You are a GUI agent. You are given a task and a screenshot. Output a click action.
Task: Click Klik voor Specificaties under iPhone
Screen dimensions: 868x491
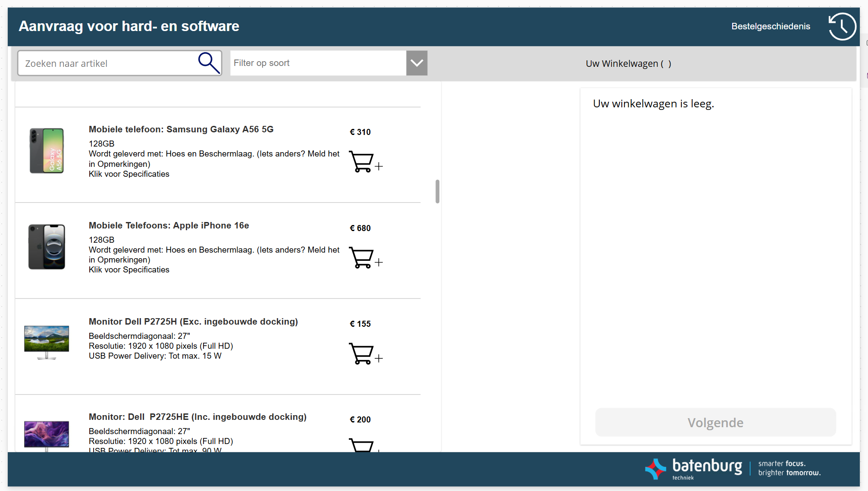point(129,270)
